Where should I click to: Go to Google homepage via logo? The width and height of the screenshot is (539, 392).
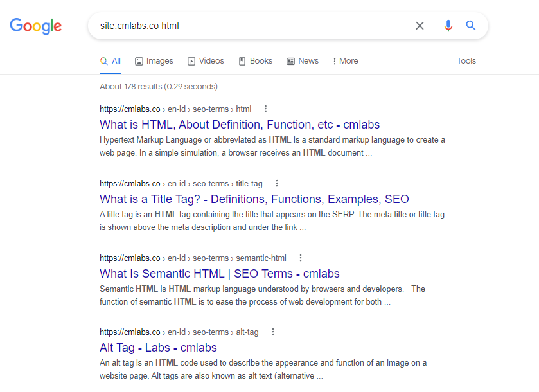click(x=36, y=26)
